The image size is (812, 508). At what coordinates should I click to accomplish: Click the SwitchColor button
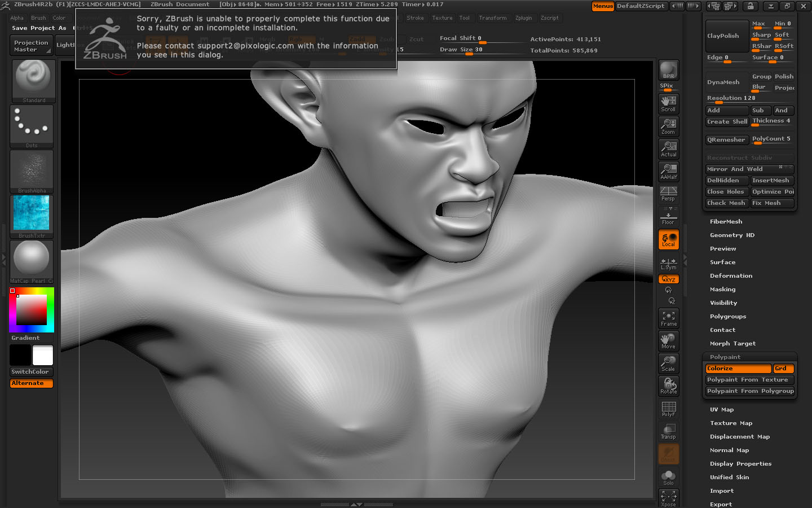[32, 372]
